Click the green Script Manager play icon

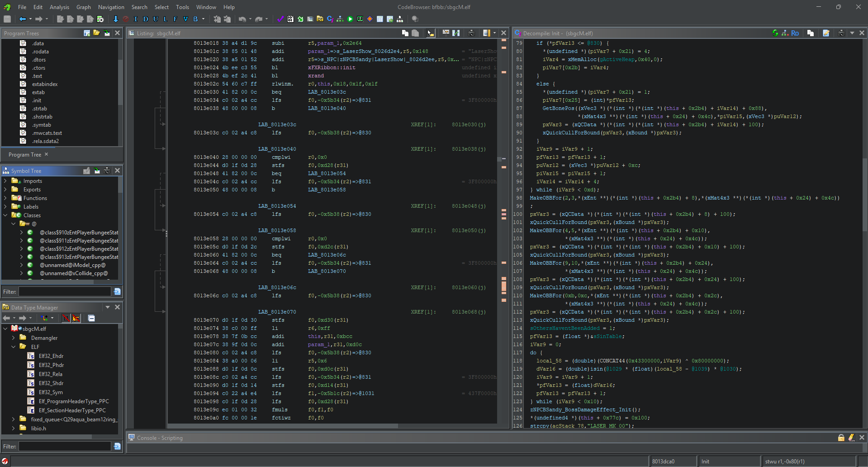pos(350,19)
